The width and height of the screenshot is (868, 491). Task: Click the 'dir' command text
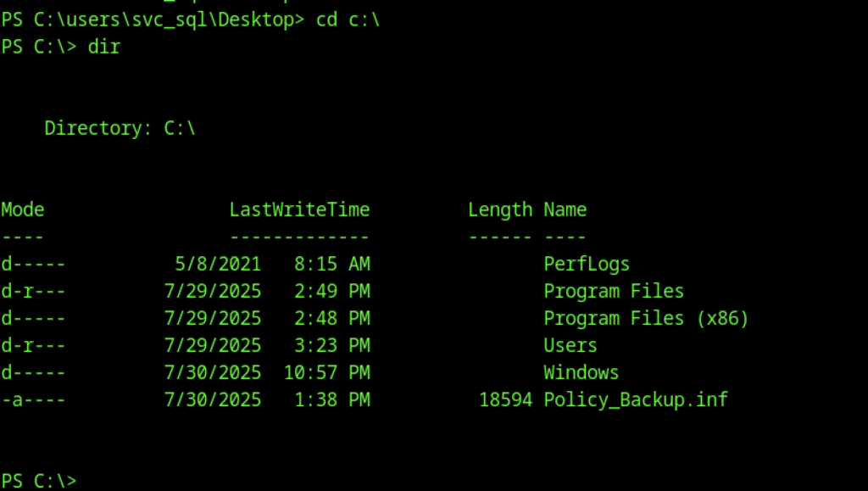[x=104, y=47]
